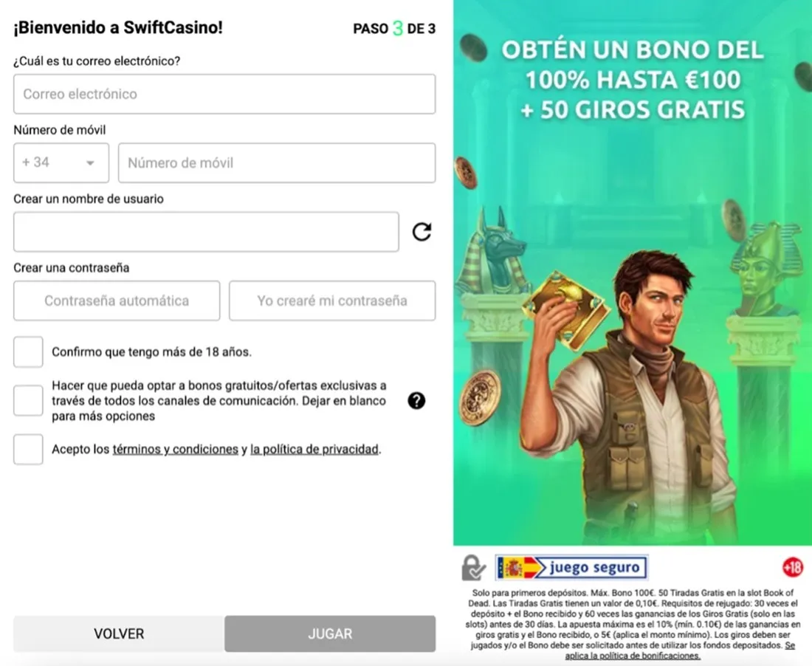Viewport: 812px width, 666px height.
Task: Select Yo crearé mi contraseña option
Action: (x=332, y=301)
